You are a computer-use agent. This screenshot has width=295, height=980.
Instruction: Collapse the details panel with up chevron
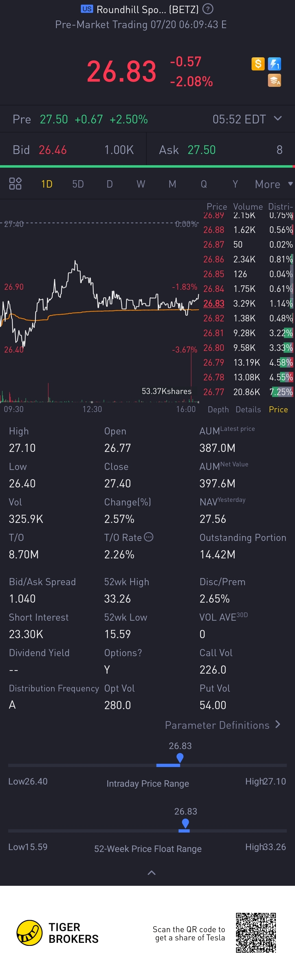coord(152,873)
